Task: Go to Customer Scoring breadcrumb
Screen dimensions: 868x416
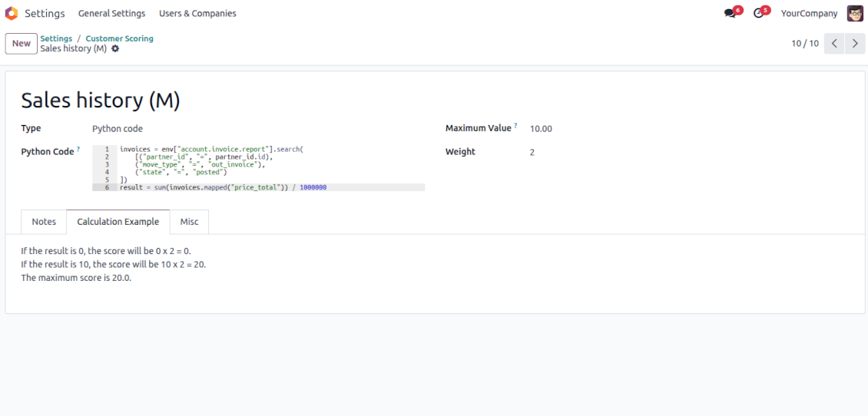Action: click(x=120, y=38)
